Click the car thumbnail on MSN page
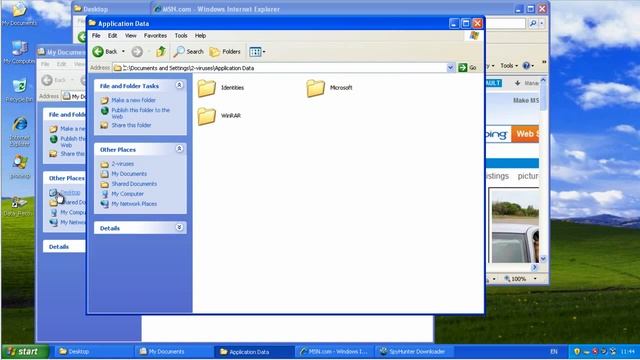Screen dimensions: 640x360 [x=515, y=226]
